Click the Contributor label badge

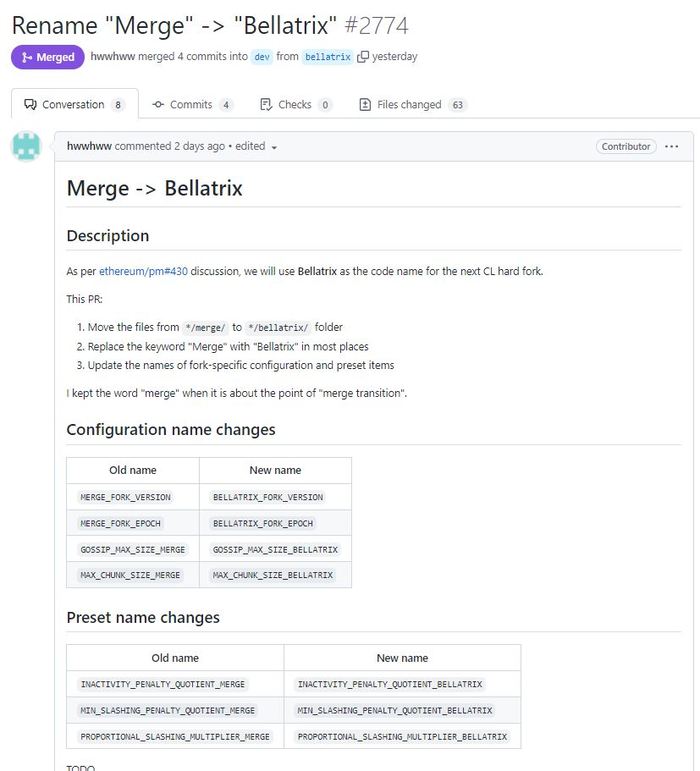[x=626, y=146]
